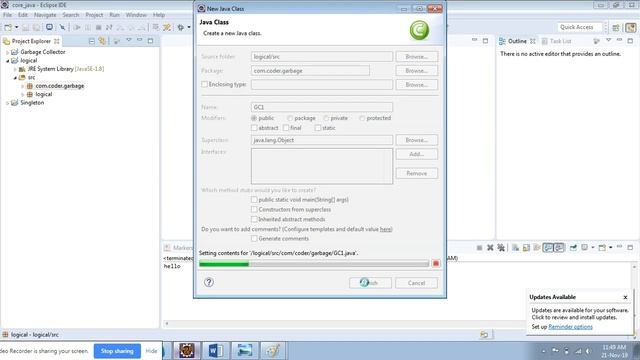Open the Run menu

(x=114, y=15)
